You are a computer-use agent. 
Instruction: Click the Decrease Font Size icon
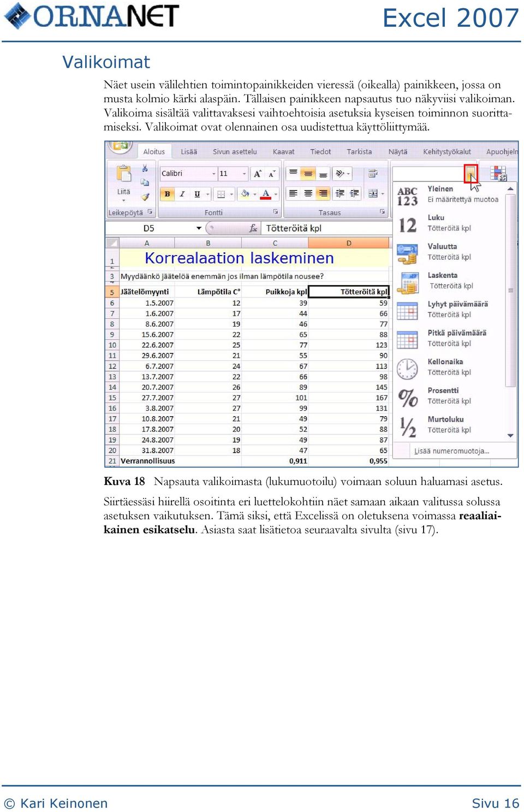(x=272, y=174)
